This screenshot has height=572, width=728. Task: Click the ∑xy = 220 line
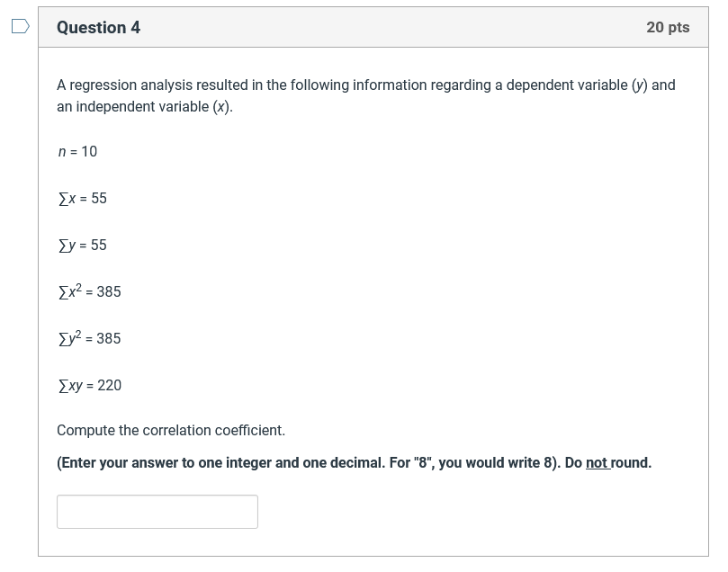90,385
